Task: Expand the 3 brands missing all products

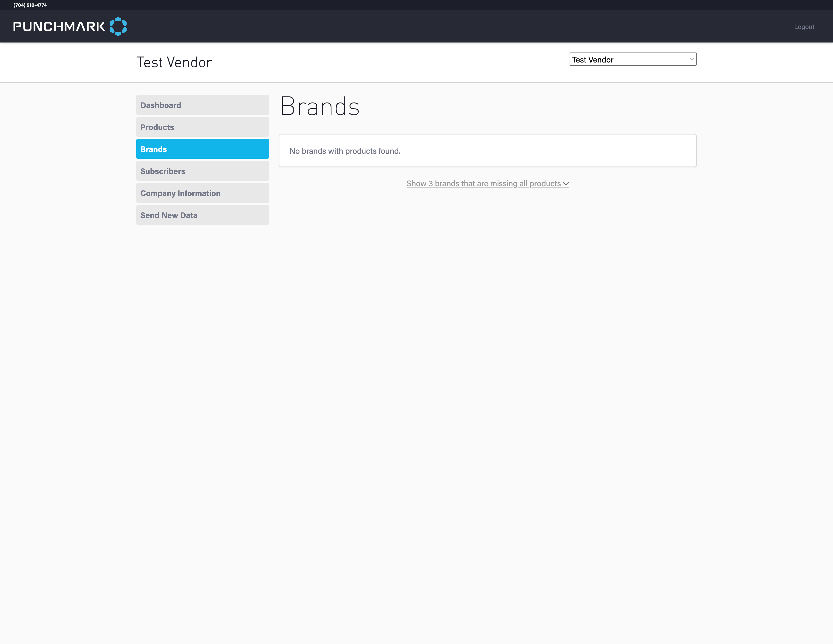Action: [483, 183]
